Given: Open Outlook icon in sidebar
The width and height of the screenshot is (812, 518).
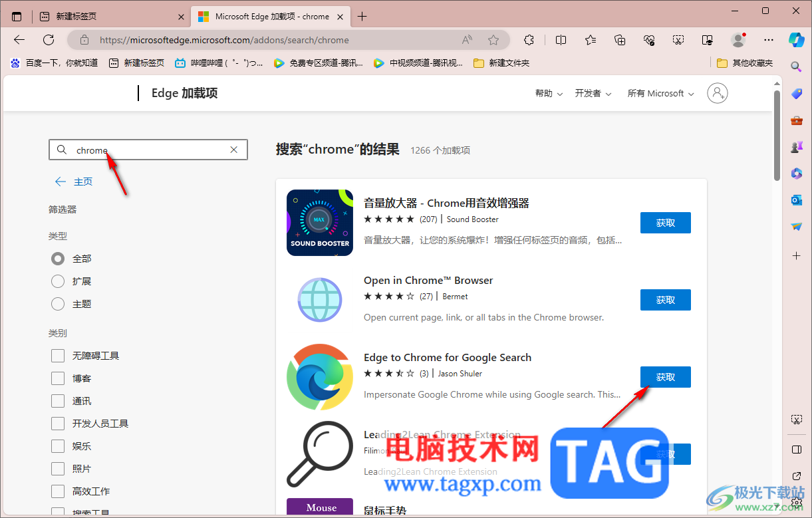Looking at the screenshot, I should [x=797, y=200].
